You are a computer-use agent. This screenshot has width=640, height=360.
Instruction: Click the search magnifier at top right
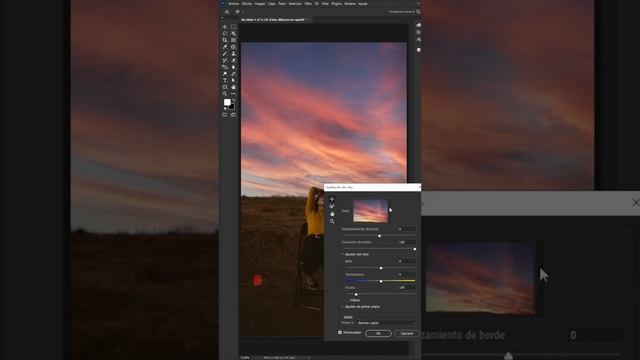click(x=418, y=12)
